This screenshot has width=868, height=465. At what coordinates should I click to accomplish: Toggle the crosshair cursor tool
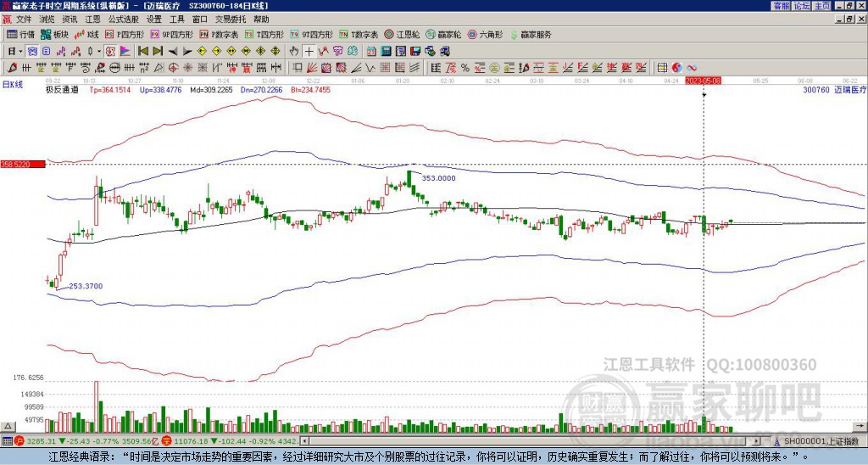pyautogui.click(x=309, y=52)
